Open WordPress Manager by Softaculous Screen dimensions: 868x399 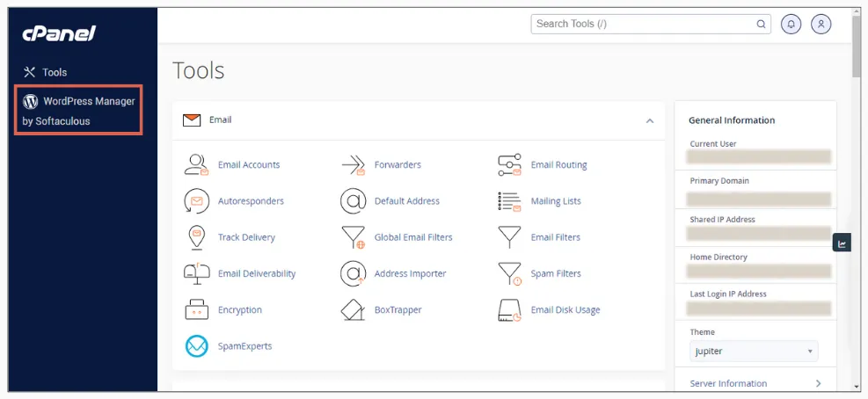[x=79, y=111]
